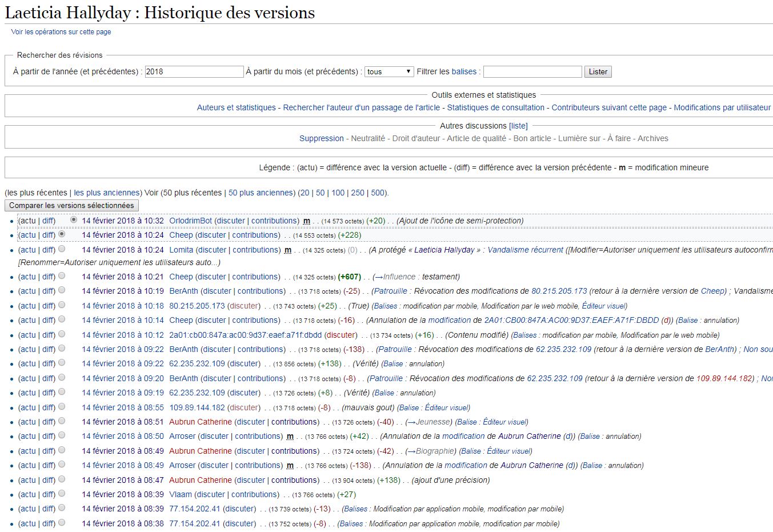Open contributions link for OrlodrimBot
Image resolution: width=773 pixels, height=532 pixels.
tap(275, 221)
